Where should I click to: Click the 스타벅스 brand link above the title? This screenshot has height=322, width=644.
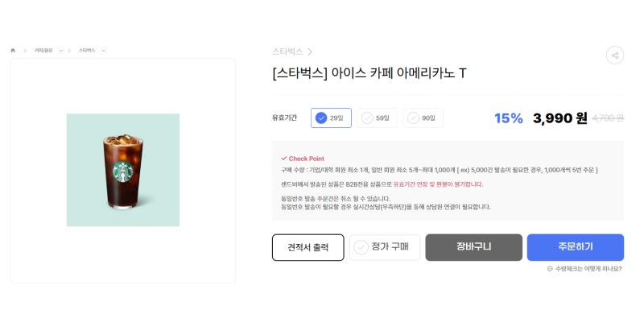point(287,52)
